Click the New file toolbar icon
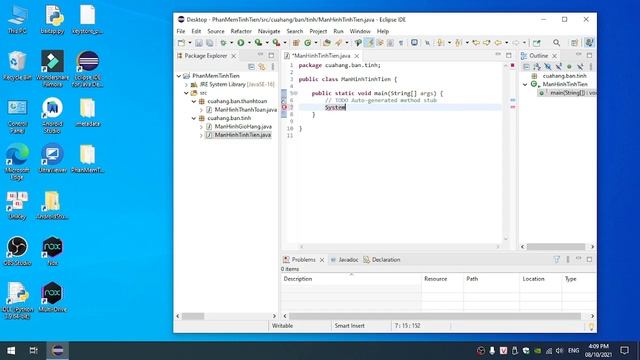 tap(182, 43)
